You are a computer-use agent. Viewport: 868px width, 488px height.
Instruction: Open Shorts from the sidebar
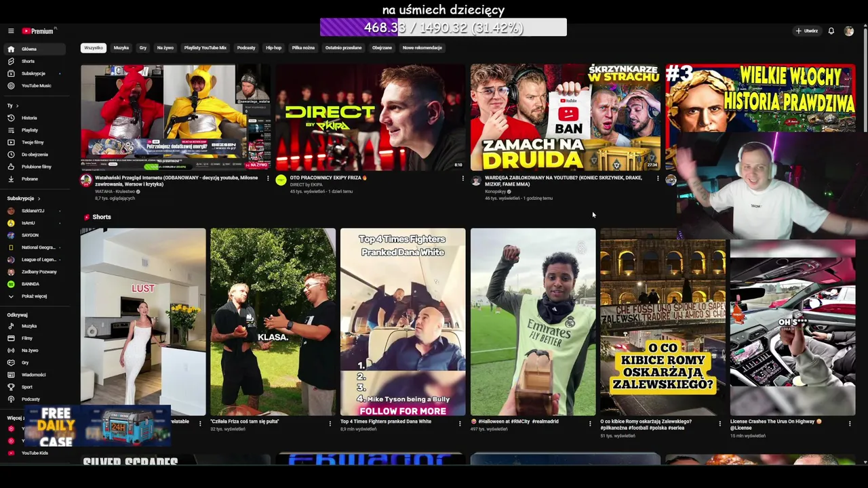[34, 61]
